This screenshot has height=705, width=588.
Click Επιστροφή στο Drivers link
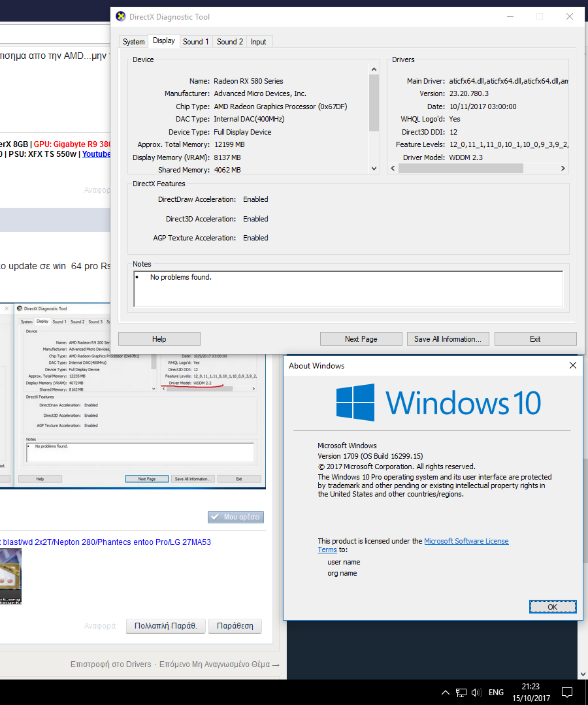(110, 664)
